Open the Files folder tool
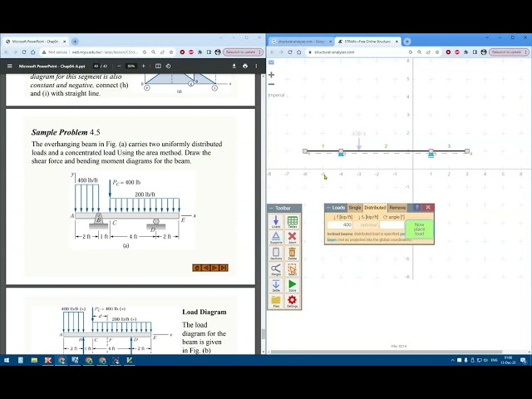532x399 pixels. pyautogui.click(x=276, y=301)
